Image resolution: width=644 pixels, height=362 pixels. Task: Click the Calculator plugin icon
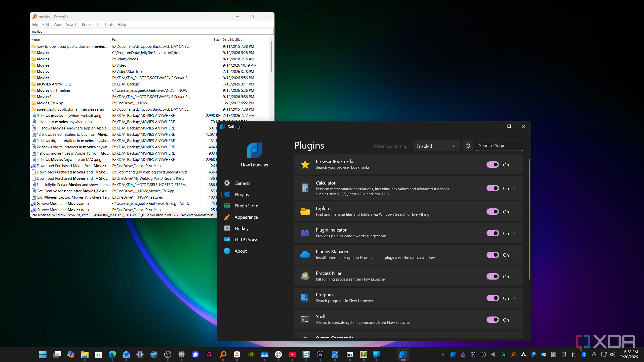point(305,188)
